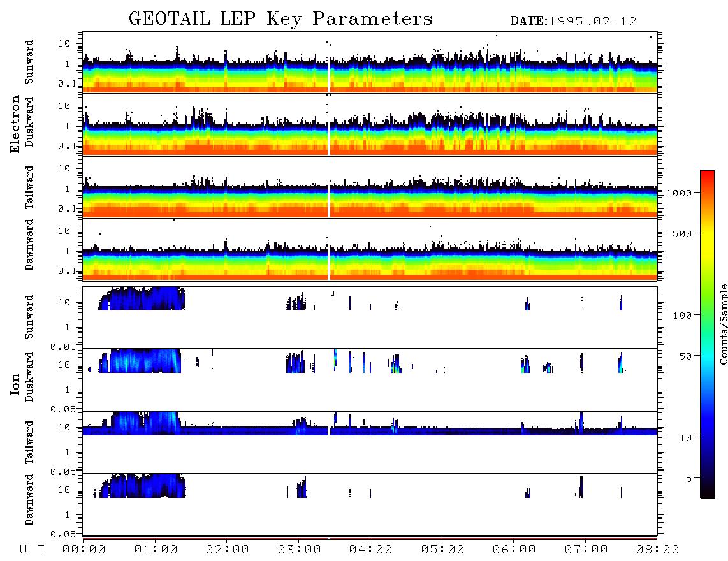The image size is (728, 561).
Task: Select the Ion Sunward panel label
Action: point(29,317)
